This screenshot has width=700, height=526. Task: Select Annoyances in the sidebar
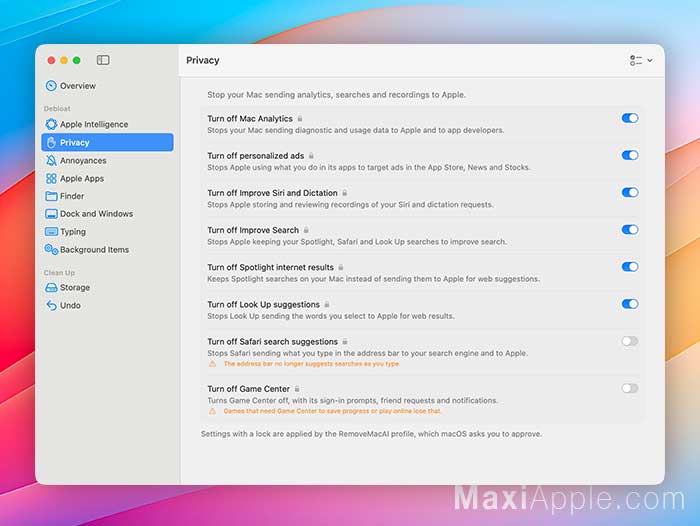(x=107, y=160)
